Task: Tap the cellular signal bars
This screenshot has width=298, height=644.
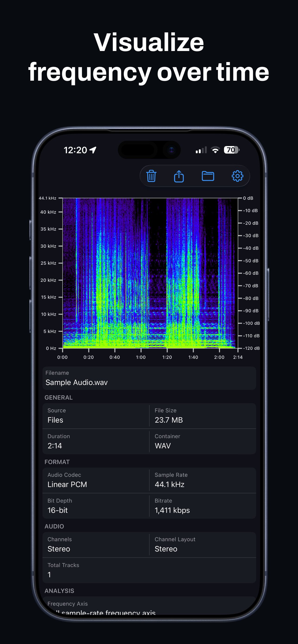Action: pyautogui.click(x=201, y=150)
